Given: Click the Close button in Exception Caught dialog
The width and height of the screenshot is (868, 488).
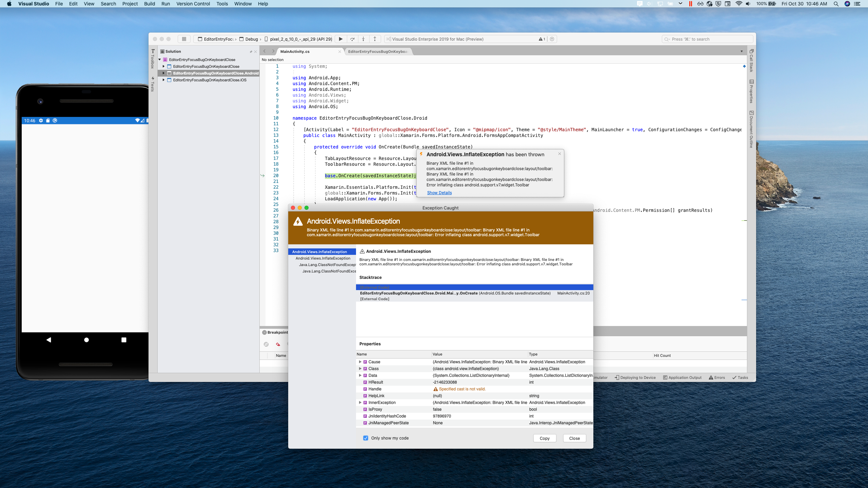Looking at the screenshot, I should tap(574, 438).
